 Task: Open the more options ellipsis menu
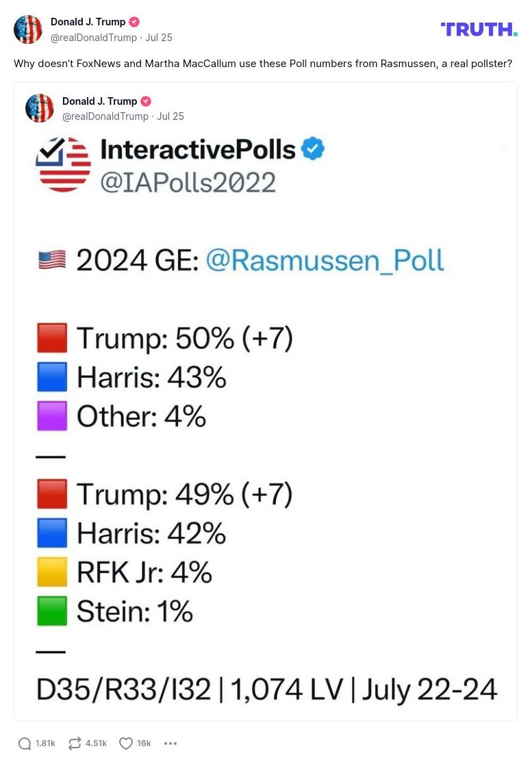click(170, 743)
